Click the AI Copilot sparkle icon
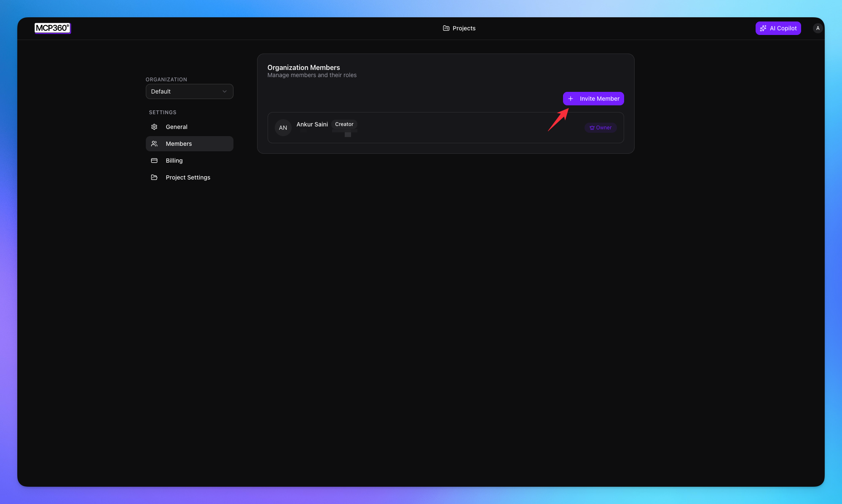842x504 pixels. click(x=763, y=28)
